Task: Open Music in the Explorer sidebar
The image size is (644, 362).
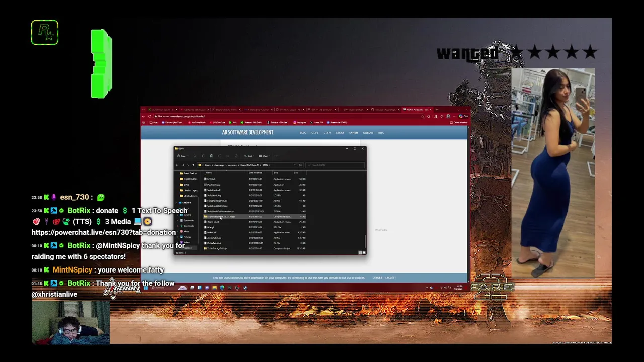Action: [185, 231]
